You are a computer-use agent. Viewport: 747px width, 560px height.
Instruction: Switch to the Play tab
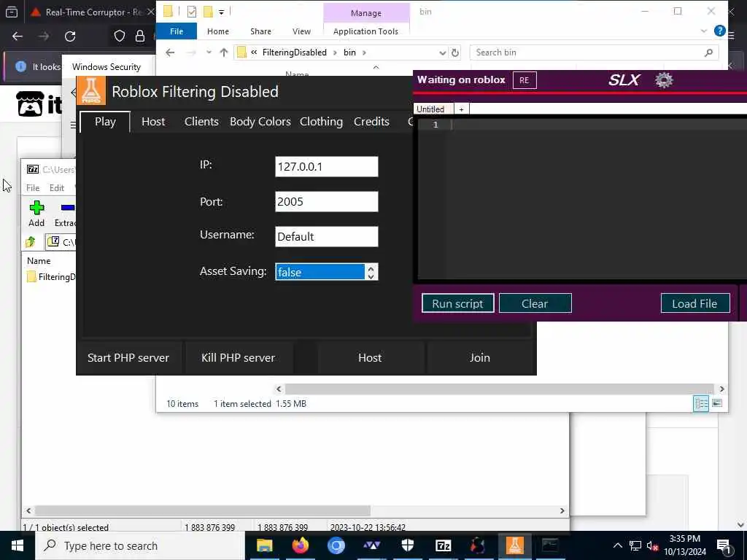point(105,122)
